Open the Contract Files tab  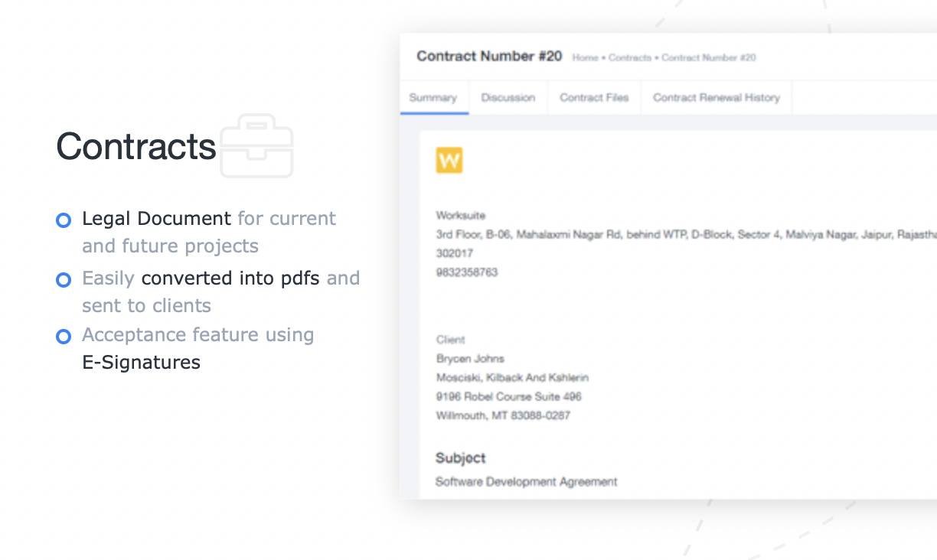point(594,98)
